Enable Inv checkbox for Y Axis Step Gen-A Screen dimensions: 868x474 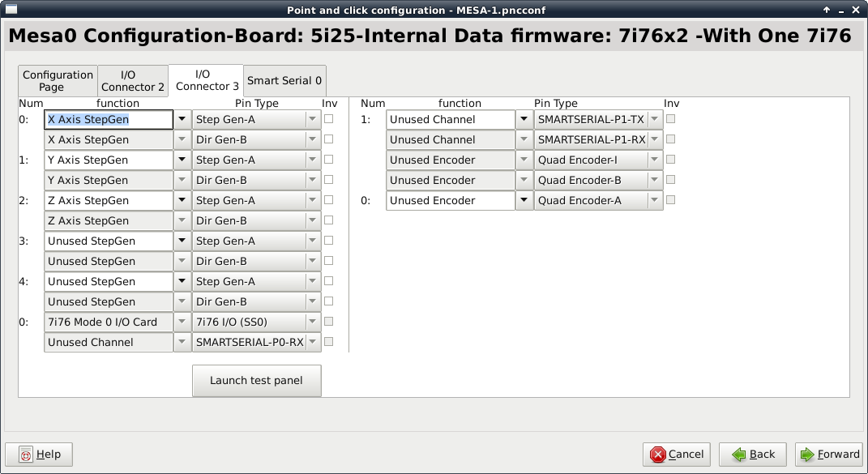[328, 160]
